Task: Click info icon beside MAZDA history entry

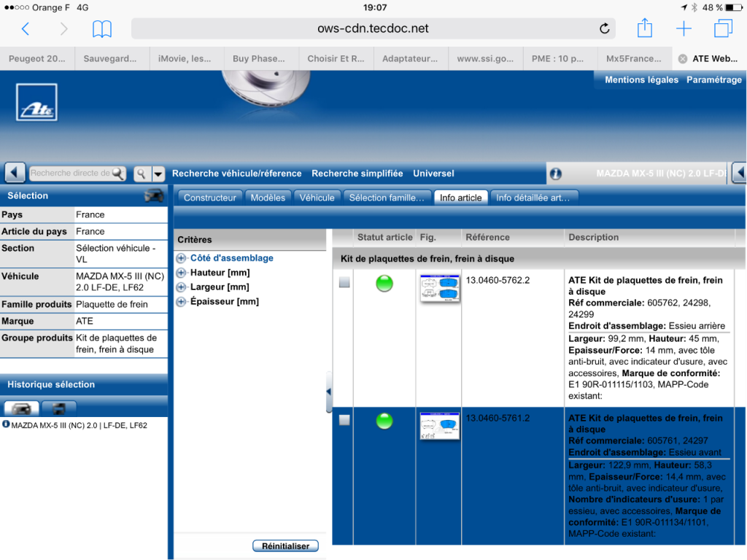Action: coord(6,424)
